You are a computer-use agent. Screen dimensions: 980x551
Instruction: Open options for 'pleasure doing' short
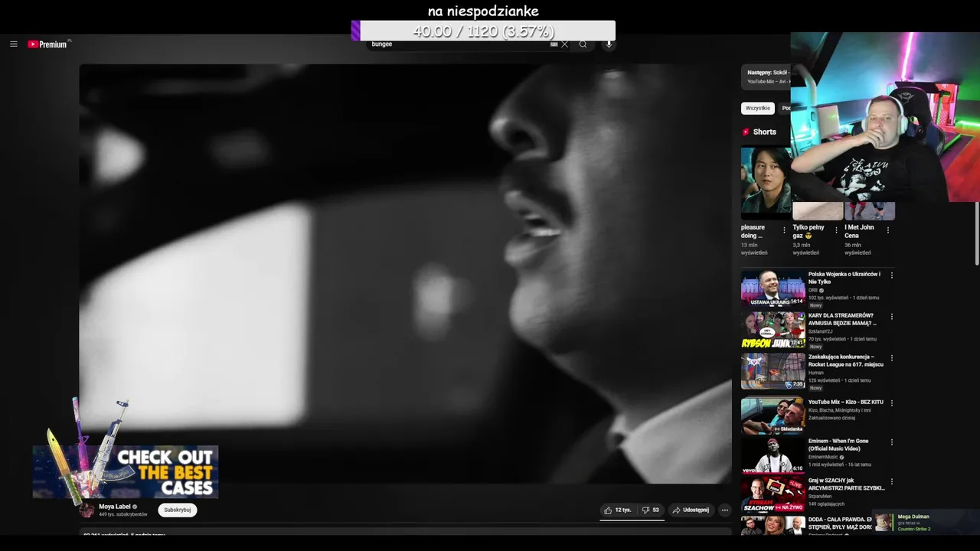(x=784, y=230)
